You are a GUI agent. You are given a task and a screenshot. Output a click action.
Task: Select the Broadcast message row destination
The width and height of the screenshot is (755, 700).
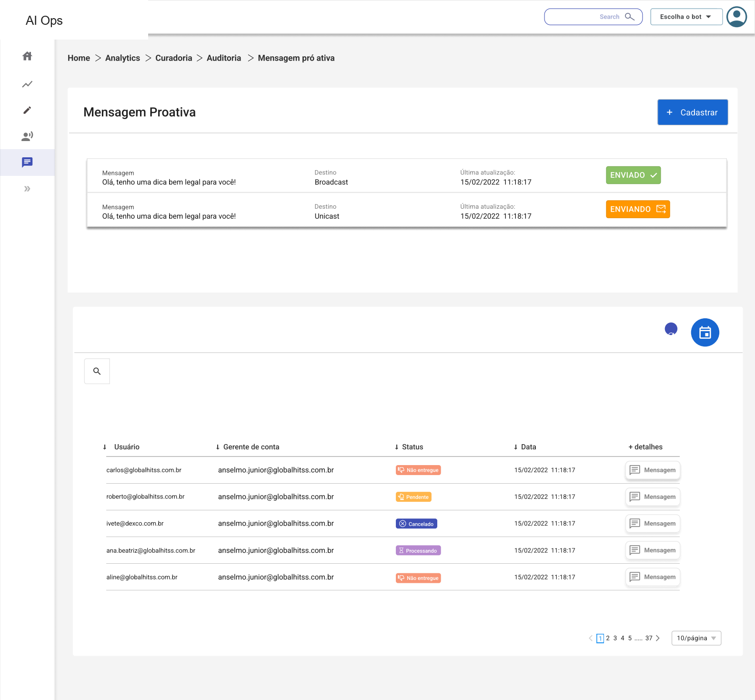(331, 182)
